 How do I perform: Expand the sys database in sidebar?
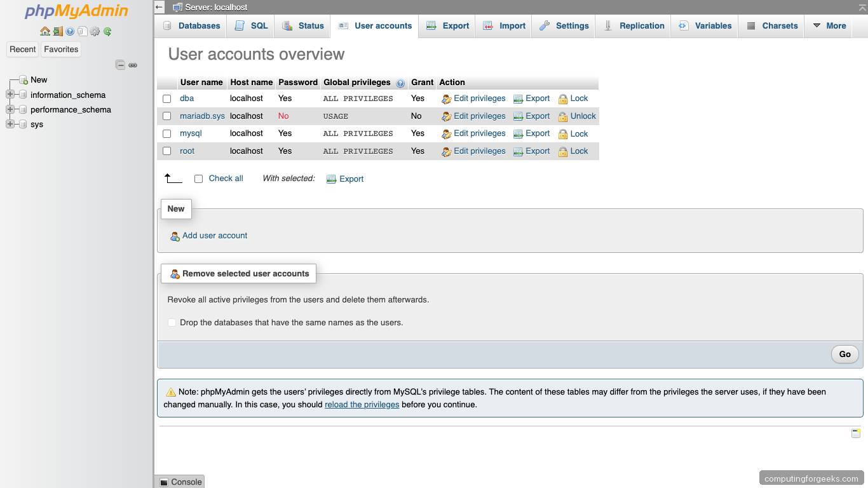point(10,124)
